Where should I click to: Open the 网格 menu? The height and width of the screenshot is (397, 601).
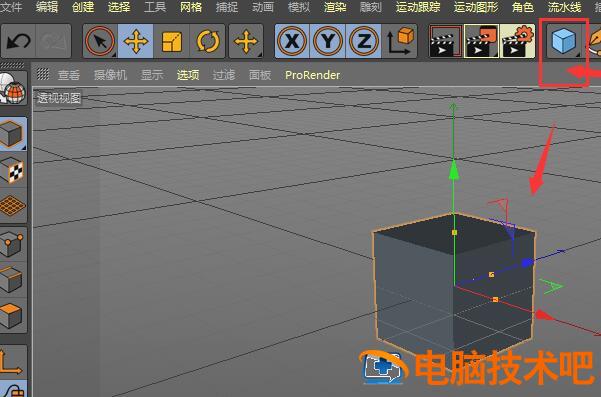(x=191, y=7)
